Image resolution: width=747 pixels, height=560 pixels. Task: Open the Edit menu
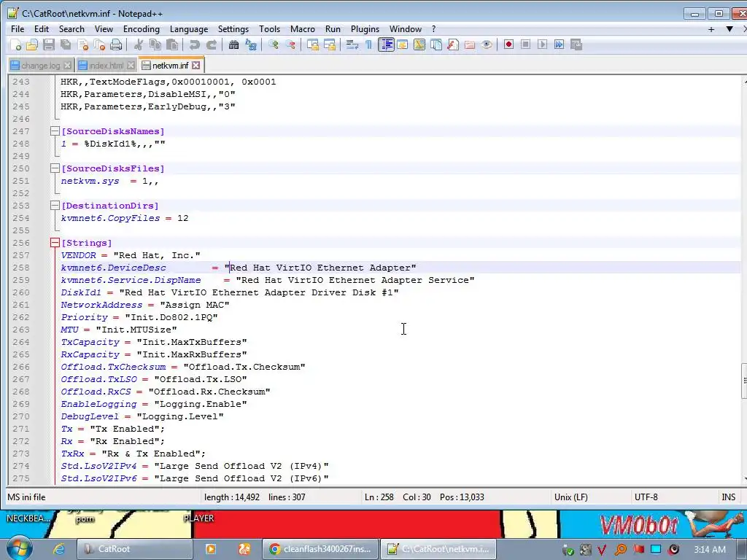point(42,29)
